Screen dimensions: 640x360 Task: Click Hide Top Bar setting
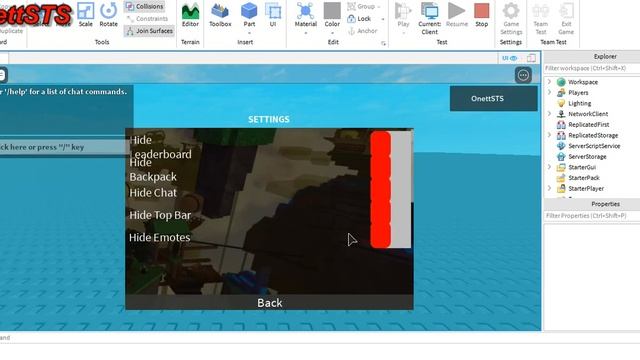click(x=160, y=215)
